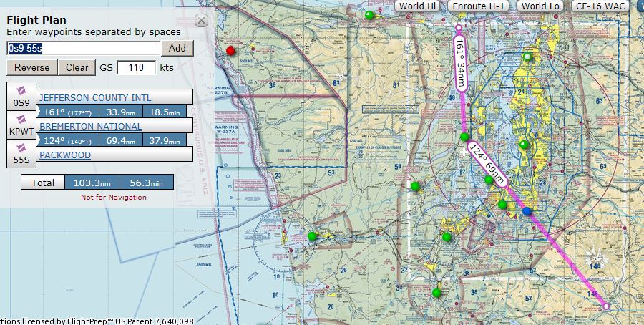
Task: Click the red weather pin on the coast
Action: [x=230, y=50]
